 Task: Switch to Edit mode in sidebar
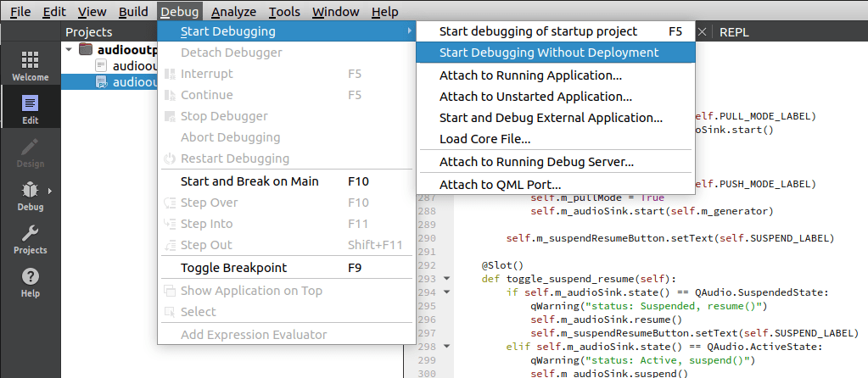pos(30,109)
